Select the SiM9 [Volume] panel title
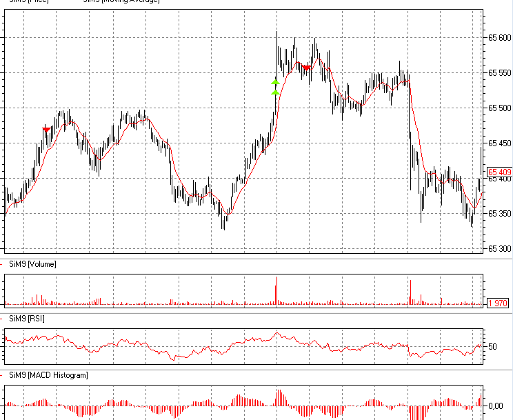This screenshot has height=420, width=513. pos(32,264)
